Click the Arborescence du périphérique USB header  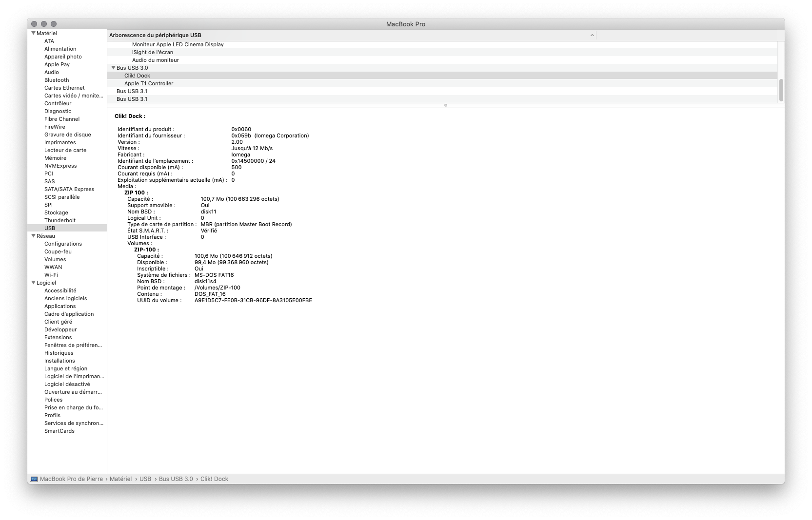pyautogui.click(x=351, y=35)
